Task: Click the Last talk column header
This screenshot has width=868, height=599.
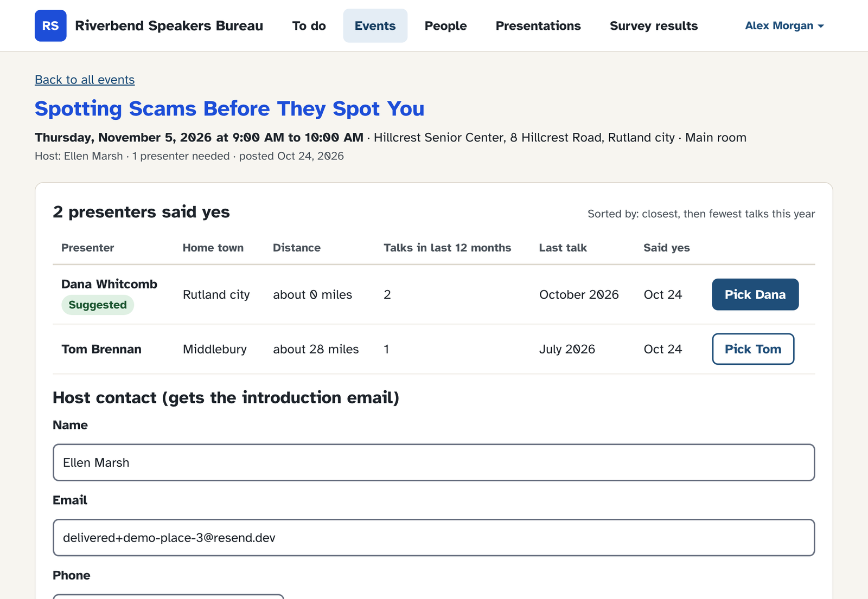Action: pyautogui.click(x=563, y=248)
